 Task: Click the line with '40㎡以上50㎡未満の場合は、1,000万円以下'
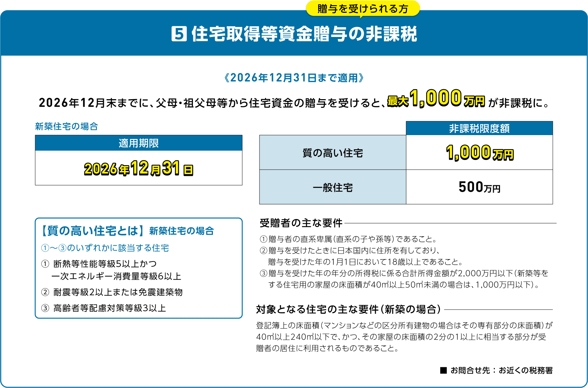coord(403,285)
